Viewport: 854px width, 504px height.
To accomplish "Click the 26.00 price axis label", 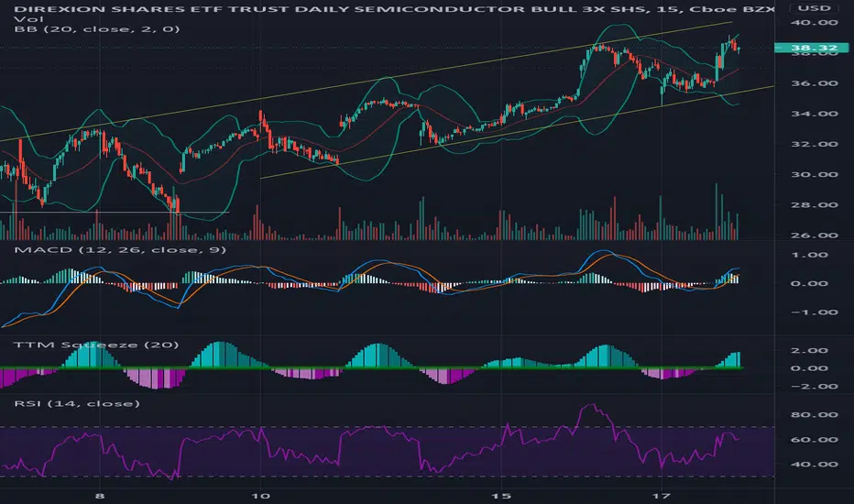I will (815, 236).
